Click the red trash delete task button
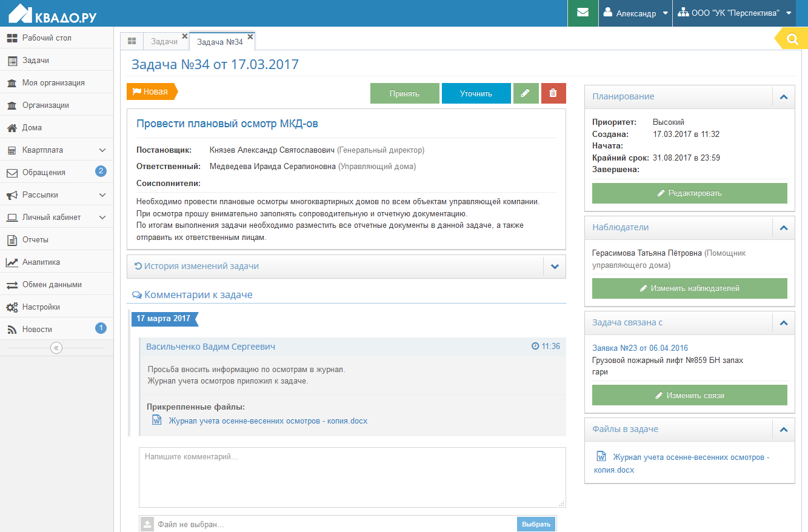Image resolution: width=808 pixels, height=532 pixels. 553,93
